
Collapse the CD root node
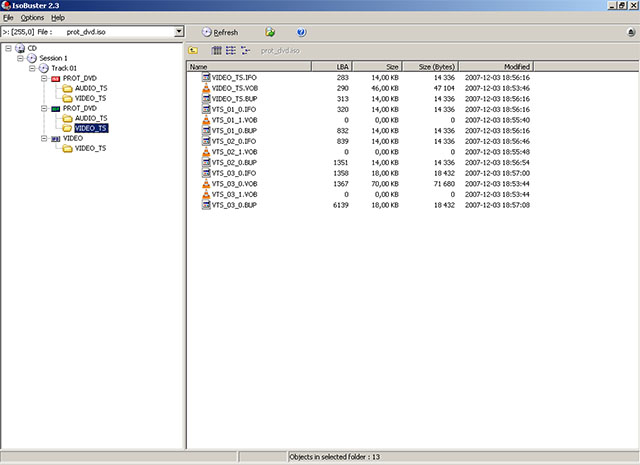pos(8,48)
